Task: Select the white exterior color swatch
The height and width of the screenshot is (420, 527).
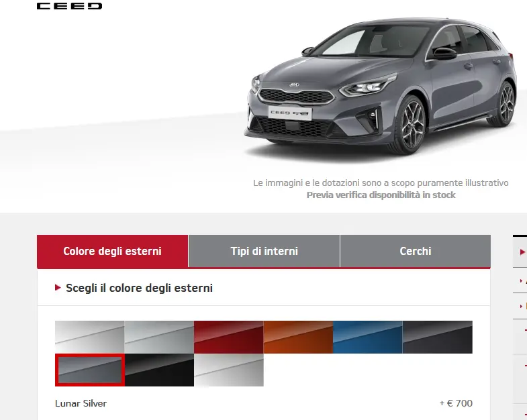Action: click(x=90, y=337)
